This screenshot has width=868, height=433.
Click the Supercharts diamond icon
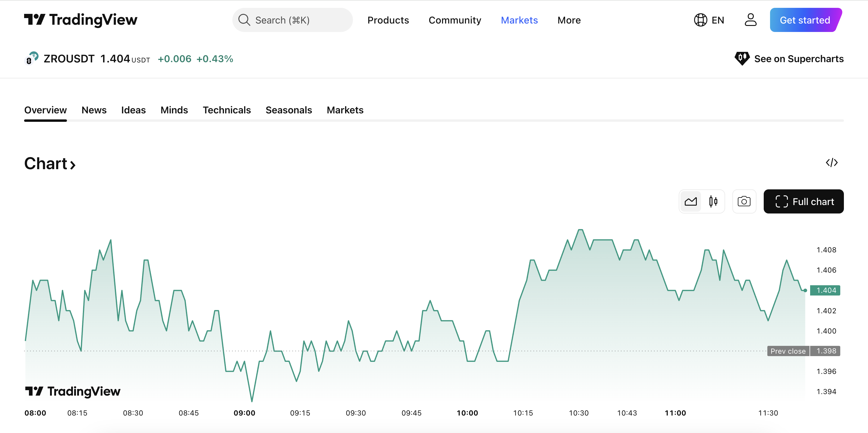point(743,58)
